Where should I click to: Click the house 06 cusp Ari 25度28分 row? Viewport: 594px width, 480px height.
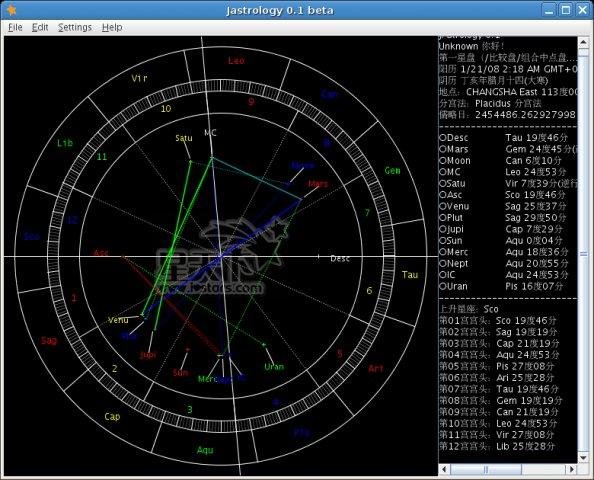click(x=497, y=378)
